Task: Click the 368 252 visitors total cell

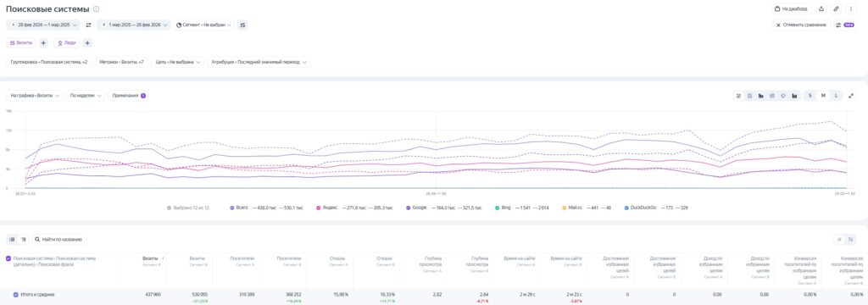Action: pyautogui.click(x=292, y=295)
